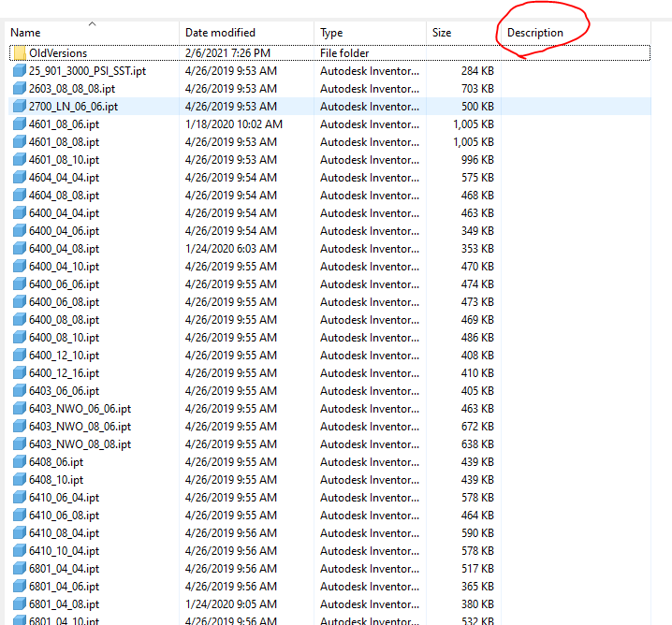Click the 996 KB size value
The width and height of the screenshot is (672, 625).
pyautogui.click(x=477, y=160)
